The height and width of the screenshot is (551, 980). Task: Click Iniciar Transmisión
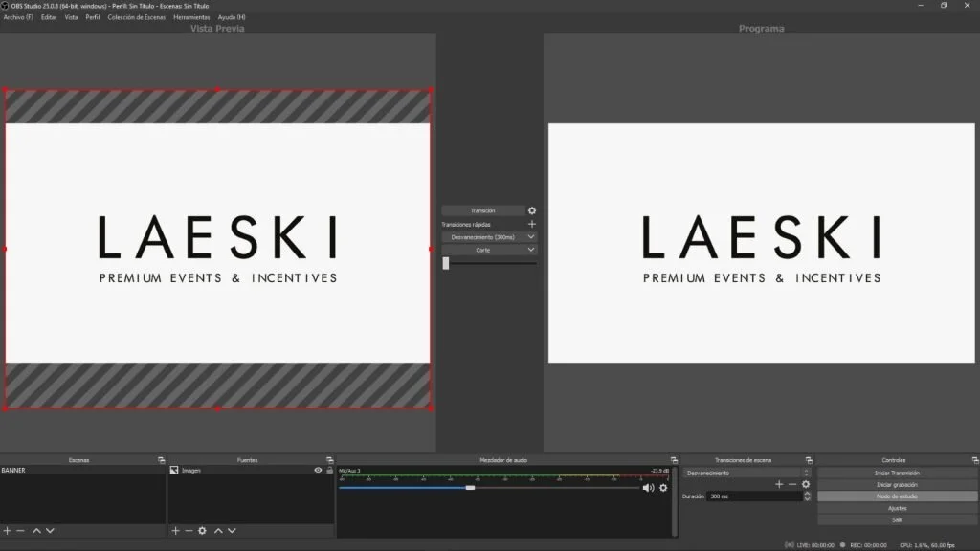[x=897, y=473]
